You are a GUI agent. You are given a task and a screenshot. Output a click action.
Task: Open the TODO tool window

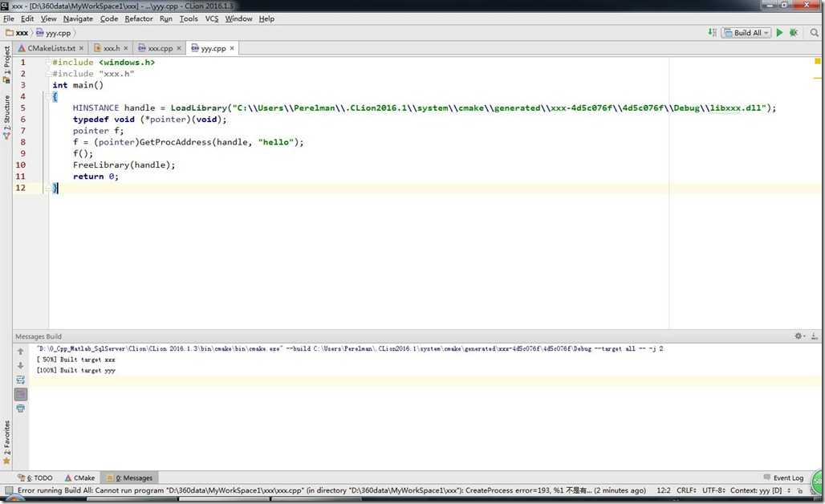(35, 478)
